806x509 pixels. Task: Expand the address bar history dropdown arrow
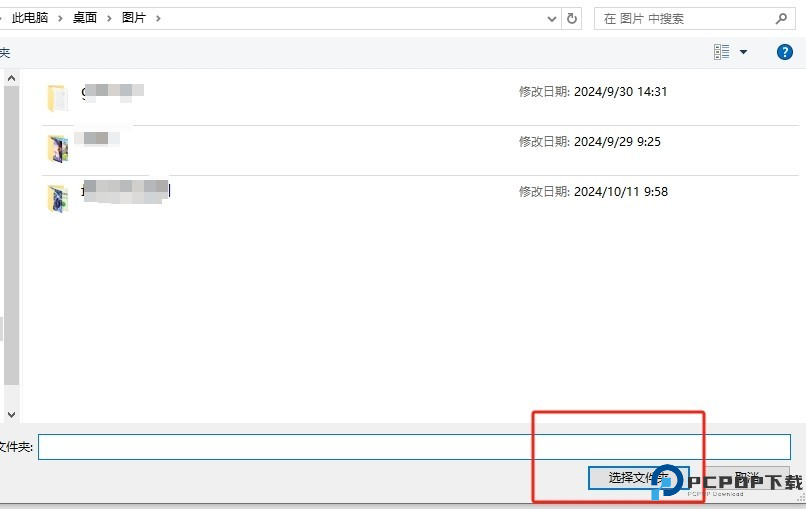coord(552,18)
